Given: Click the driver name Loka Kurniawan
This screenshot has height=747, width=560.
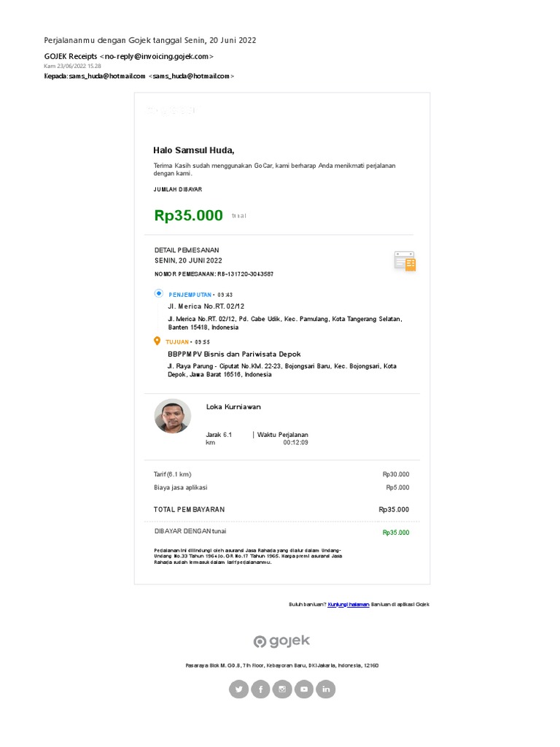Looking at the screenshot, I should click(x=233, y=407).
